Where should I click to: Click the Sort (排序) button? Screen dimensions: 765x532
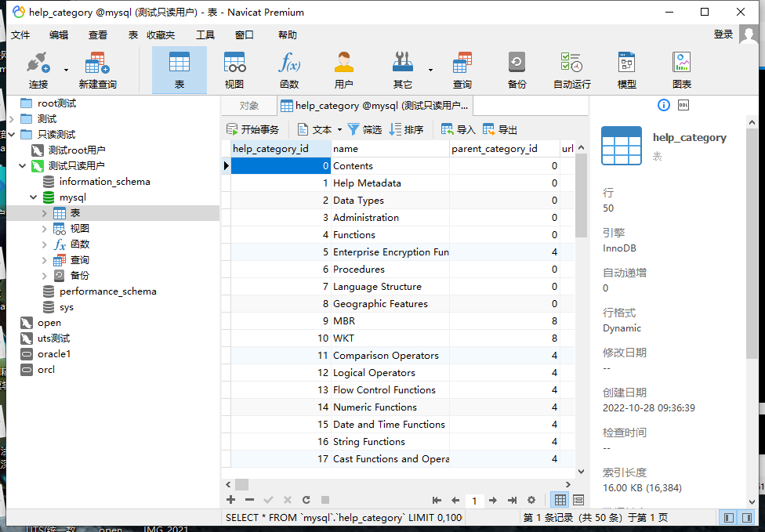tap(406, 130)
